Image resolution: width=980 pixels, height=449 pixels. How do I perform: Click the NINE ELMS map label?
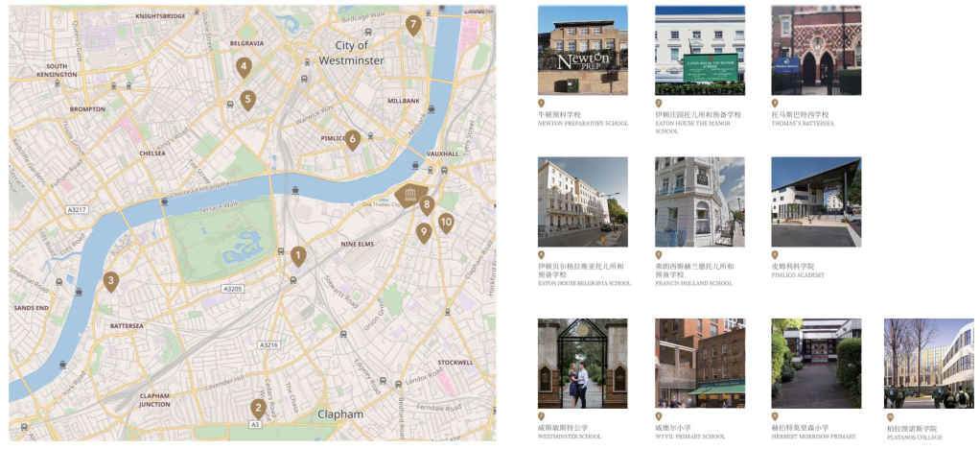357,244
